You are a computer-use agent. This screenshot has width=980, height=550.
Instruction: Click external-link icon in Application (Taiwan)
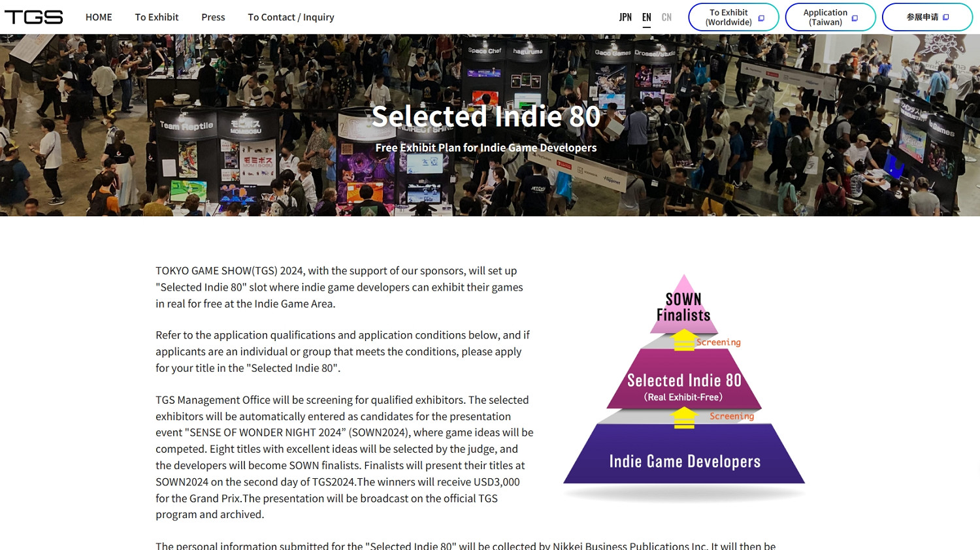(x=855, y=18)
